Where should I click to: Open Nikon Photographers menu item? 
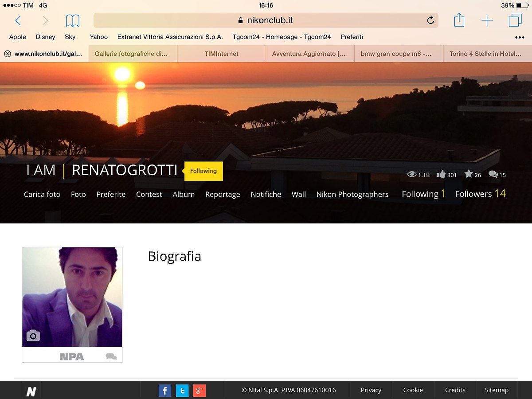tap(352, 194)
